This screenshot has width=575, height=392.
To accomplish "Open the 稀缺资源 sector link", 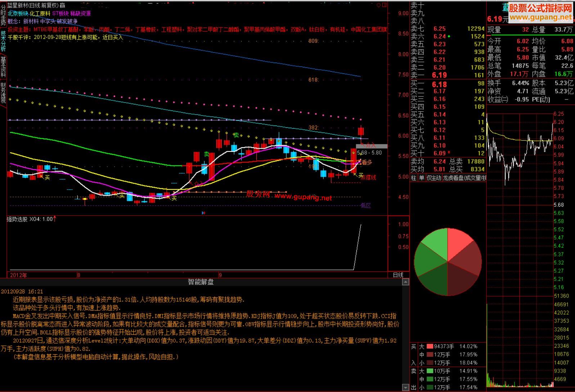I will [81, 13].
